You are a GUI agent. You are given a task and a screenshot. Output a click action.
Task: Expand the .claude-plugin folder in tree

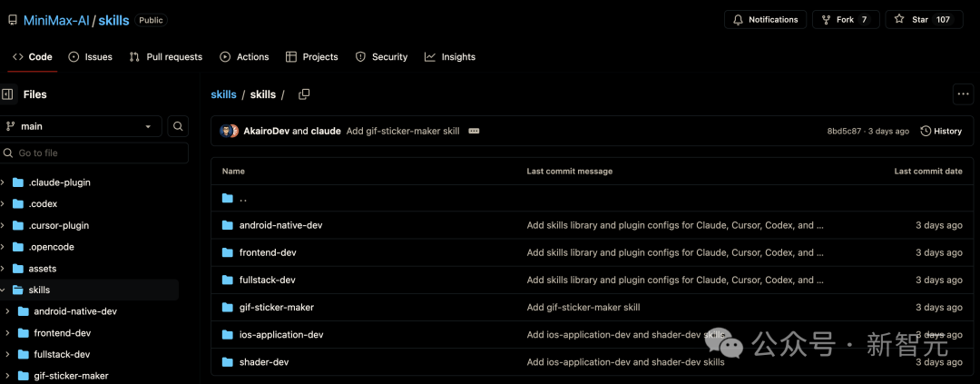tap(4, 182)
